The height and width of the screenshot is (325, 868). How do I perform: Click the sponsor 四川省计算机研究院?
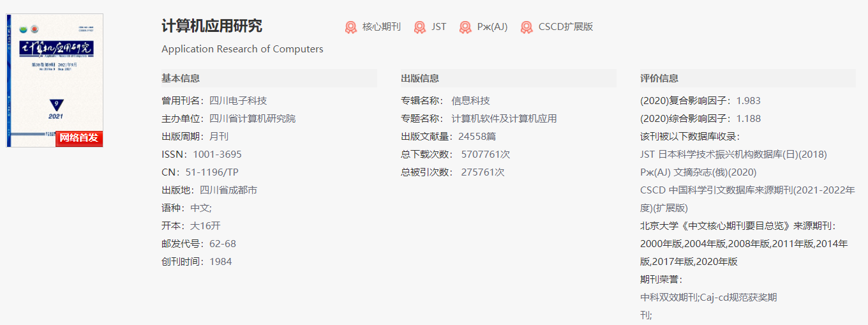coord(253,119)
